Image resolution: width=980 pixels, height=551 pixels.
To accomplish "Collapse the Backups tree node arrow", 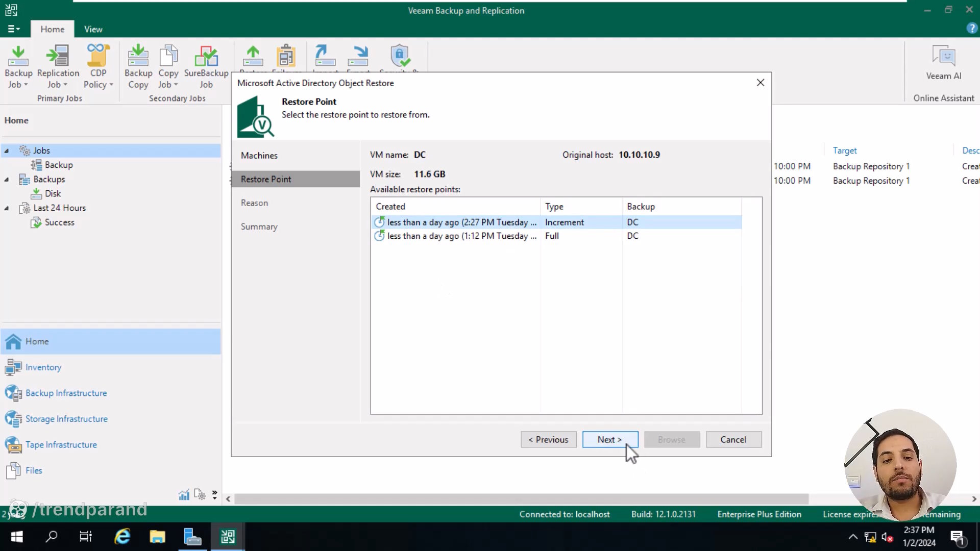I will (x=7, y=180).
